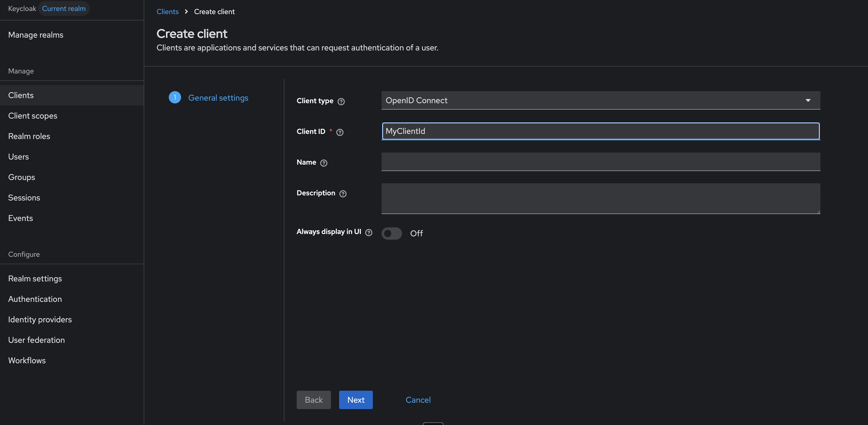Open the Groups section

click(72, 177)
